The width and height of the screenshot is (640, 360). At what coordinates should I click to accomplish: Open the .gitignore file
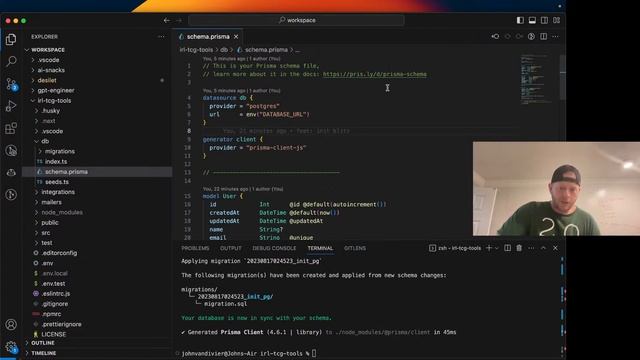(55, 304)
